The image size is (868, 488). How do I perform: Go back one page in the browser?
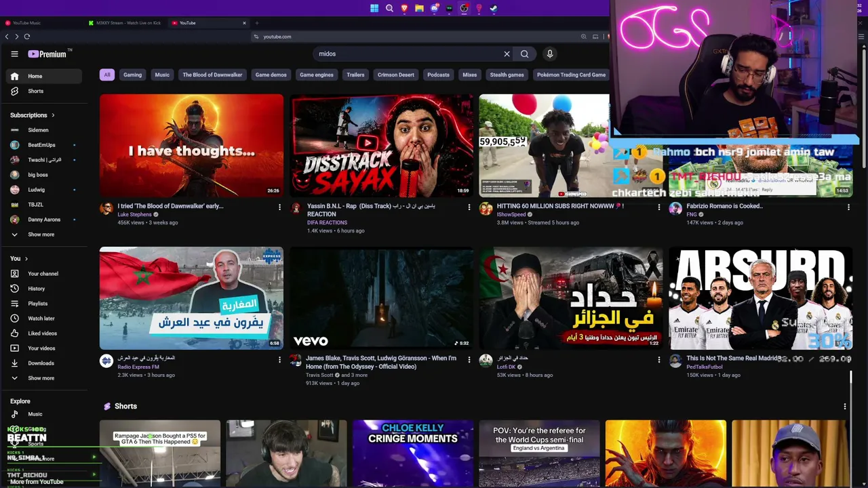(7, 37)
